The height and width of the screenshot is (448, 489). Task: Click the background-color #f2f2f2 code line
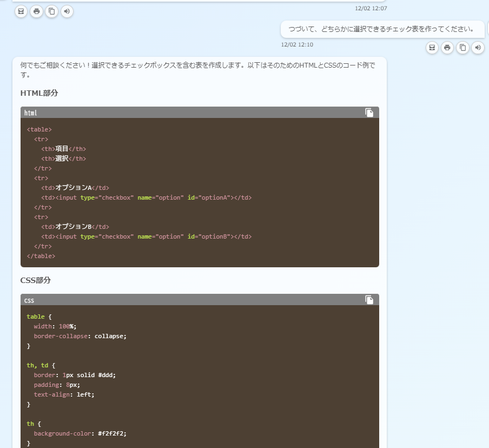pyautogui.click(x=80, y=433)
